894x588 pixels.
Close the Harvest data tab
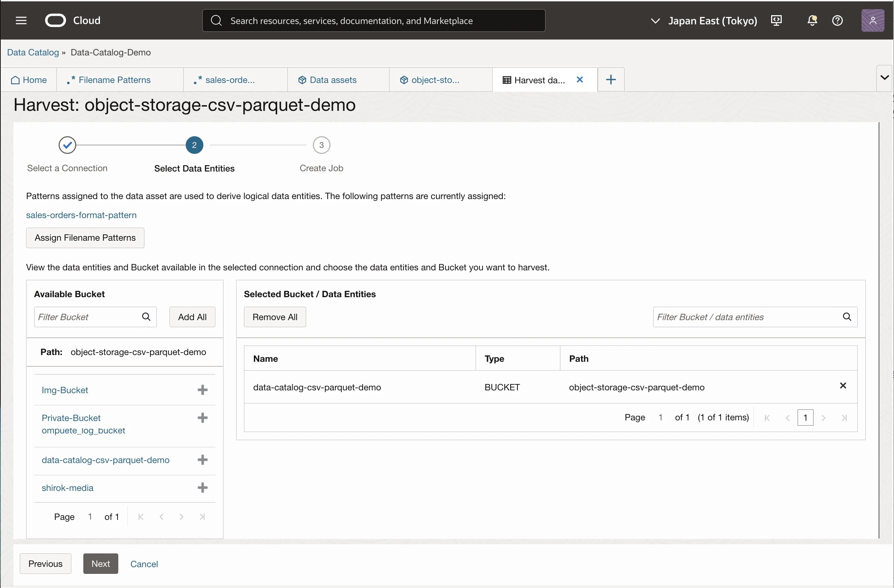(580, 80)
